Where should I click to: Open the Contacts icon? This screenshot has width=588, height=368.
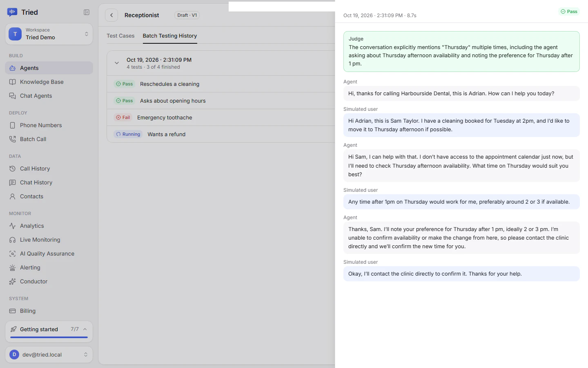point(13,196)
